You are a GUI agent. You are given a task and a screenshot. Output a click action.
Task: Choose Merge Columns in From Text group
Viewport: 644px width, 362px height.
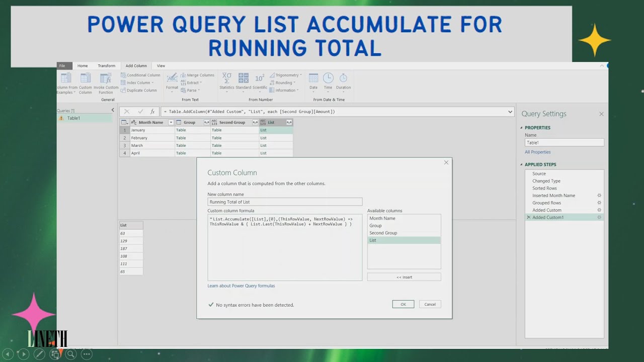[197, 75]
